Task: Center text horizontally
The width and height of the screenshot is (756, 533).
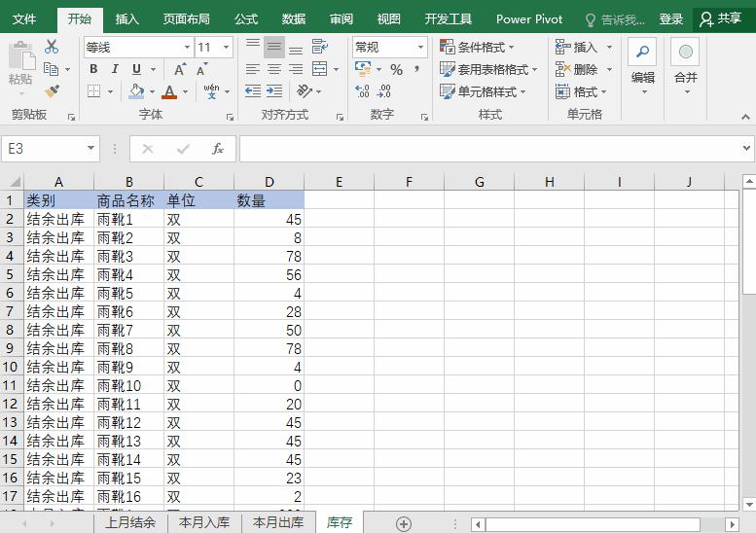Action: point(274,69)
